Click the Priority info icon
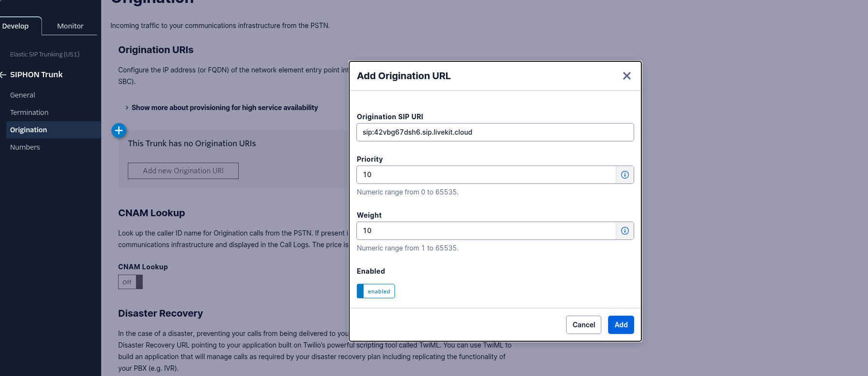The height and width of the screenshot is (376, 868). click(x=624, y=175)
